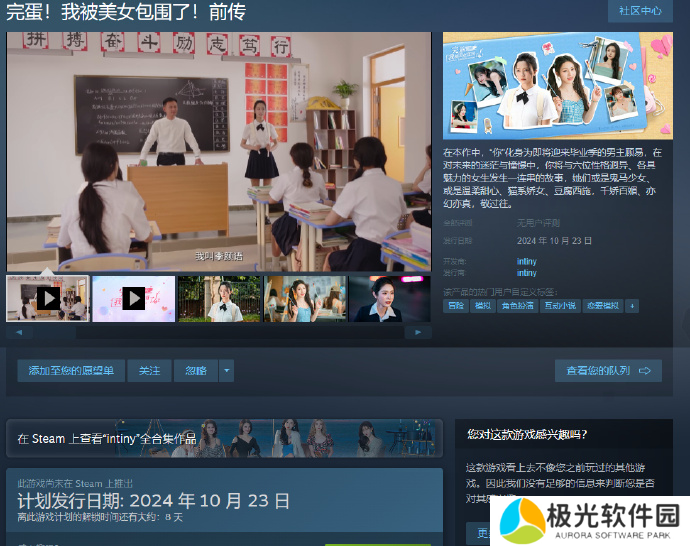Click the 冒险 tag
The height and width of the screenshot is (546, 690).
(x=456, y=305)
